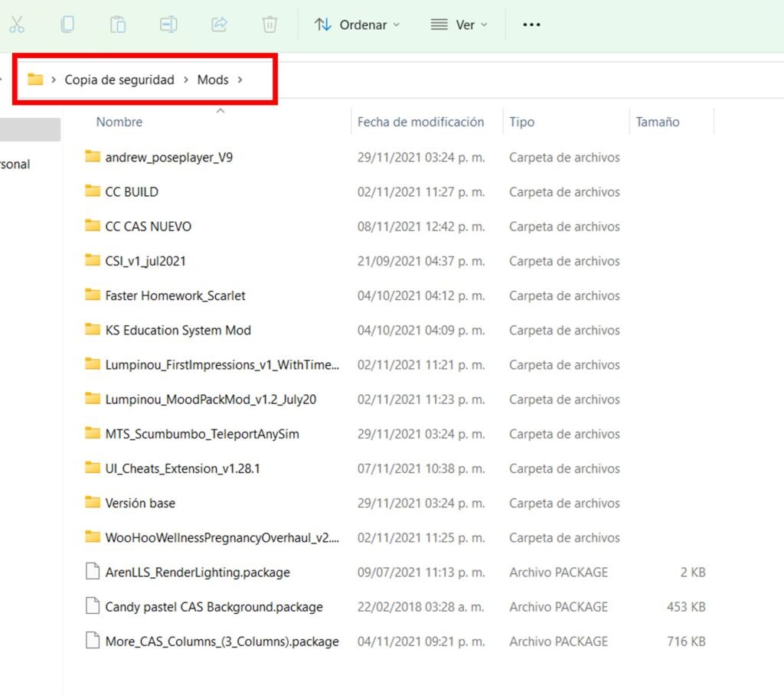This screenshot has height=695, width=784.
Task: Open the Ordenar sort dropdown
Action: tap(357, 25)
